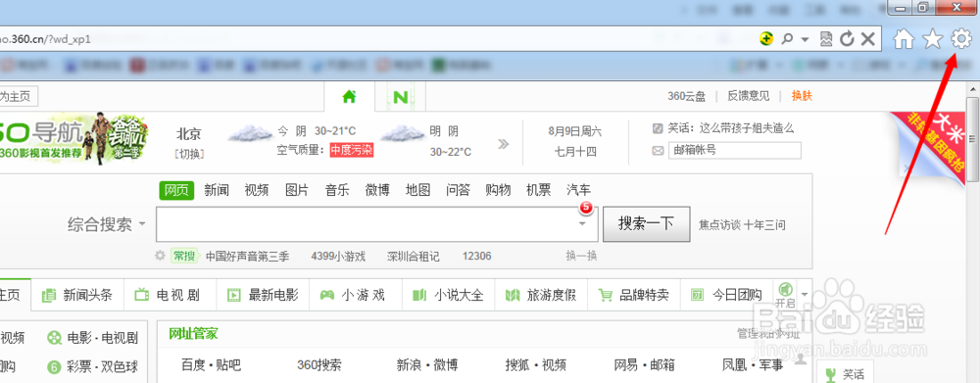Select 网页 search category
Image resolution: width=980 pixels, height=383 pixels.
click(x=176, y=191)
